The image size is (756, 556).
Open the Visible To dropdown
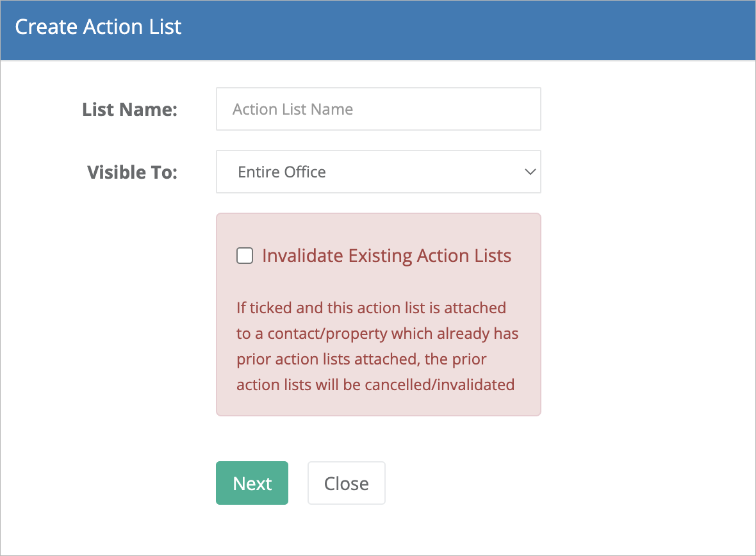(379, 172)
